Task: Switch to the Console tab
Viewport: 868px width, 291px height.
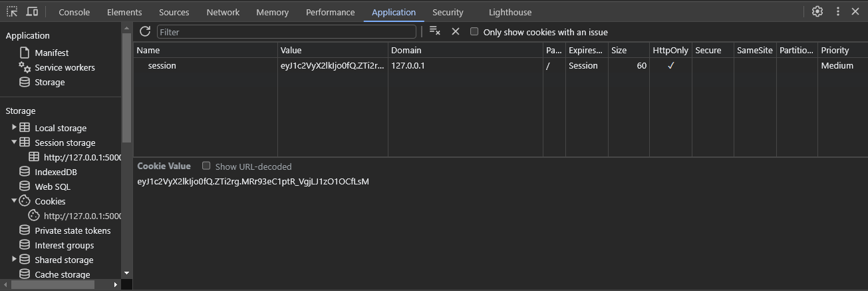Action: [x=74, y=12]
